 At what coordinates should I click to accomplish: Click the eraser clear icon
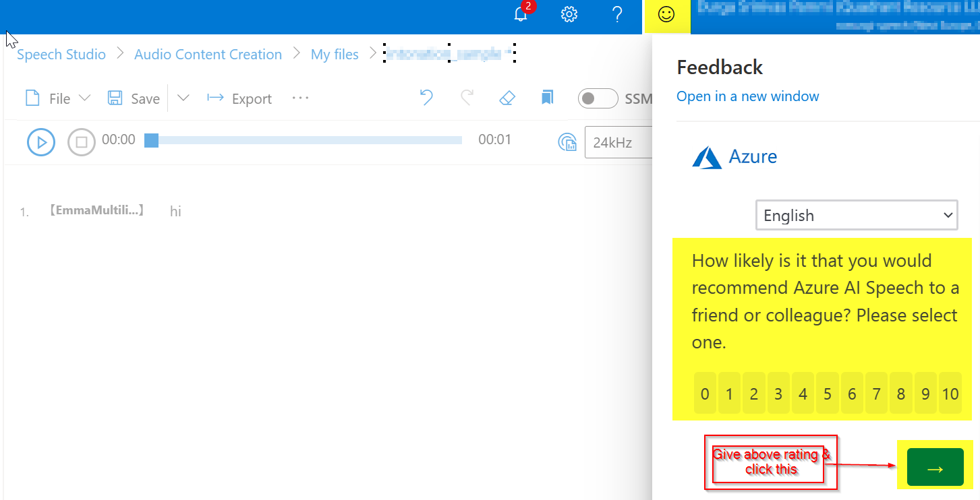pos(507,98)
